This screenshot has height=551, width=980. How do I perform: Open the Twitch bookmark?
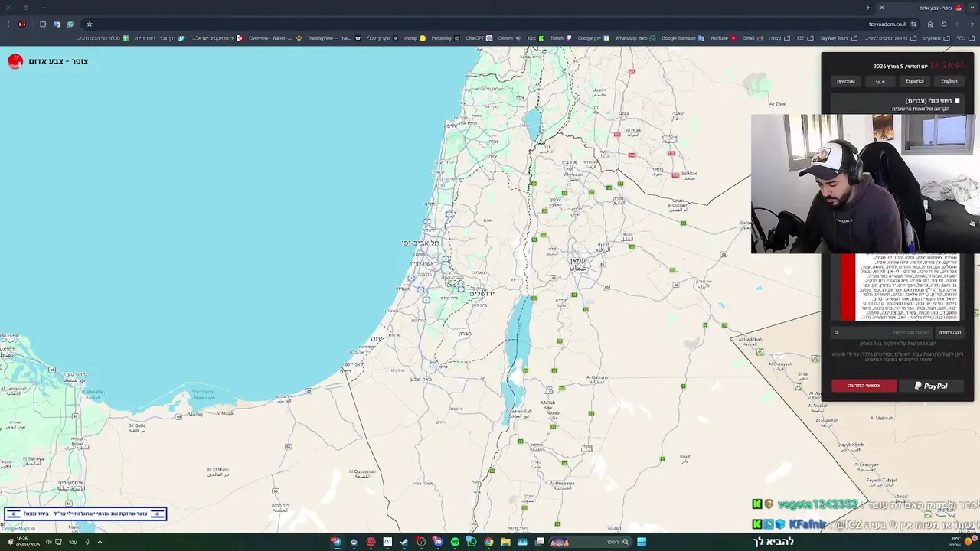pos(560,37)
